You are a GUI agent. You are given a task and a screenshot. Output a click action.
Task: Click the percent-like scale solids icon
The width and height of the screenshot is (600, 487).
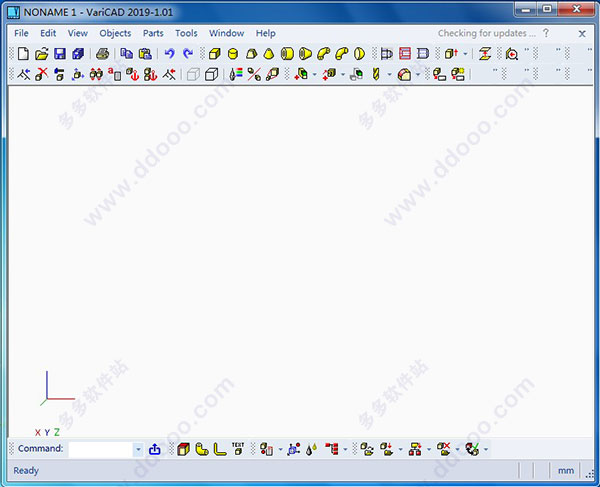click(254, 74)
